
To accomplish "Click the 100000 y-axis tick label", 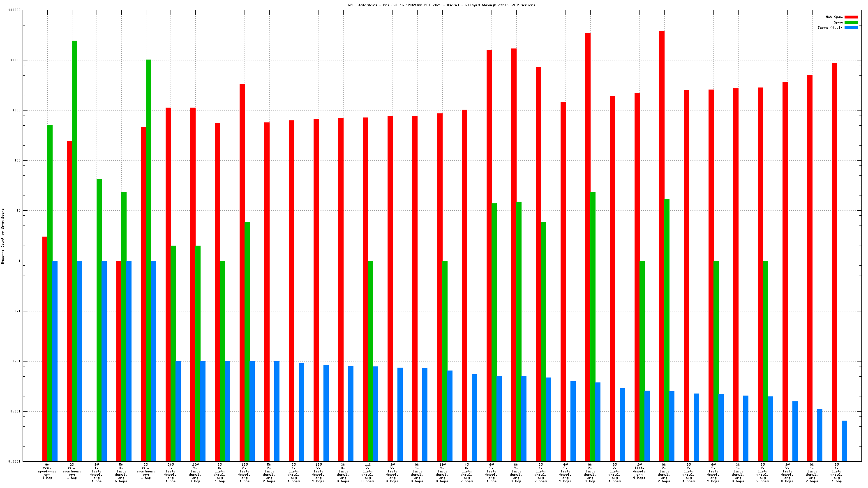I will pyautogui.click(x=14, y=10).
